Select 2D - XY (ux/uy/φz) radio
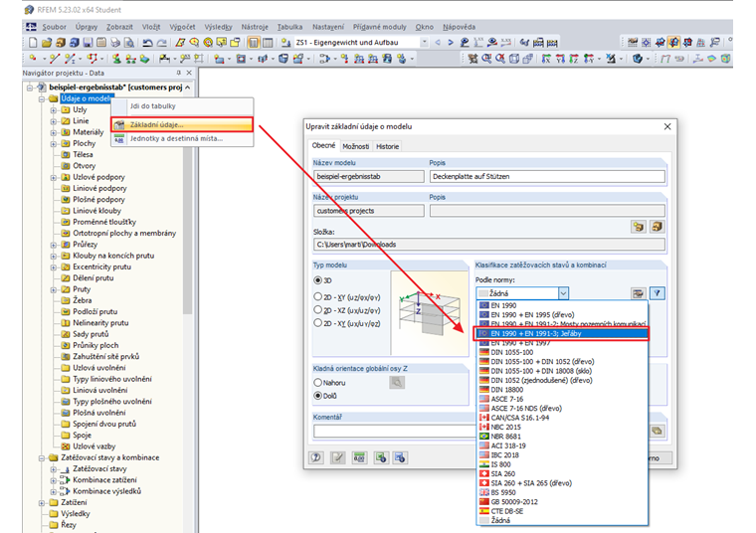This screenshot has height=533, width=756. (317, 323)
